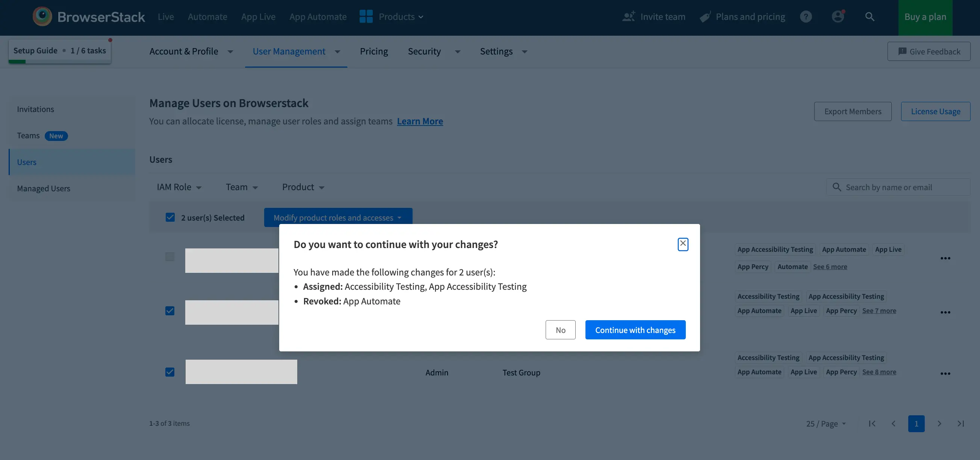The image size is (980, 460).
Task: Go to the first page arrow
Action: [872, 424]
